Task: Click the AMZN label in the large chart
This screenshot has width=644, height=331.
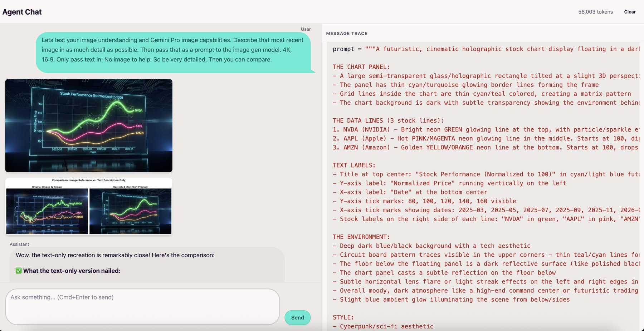Action: coord(140,133)
